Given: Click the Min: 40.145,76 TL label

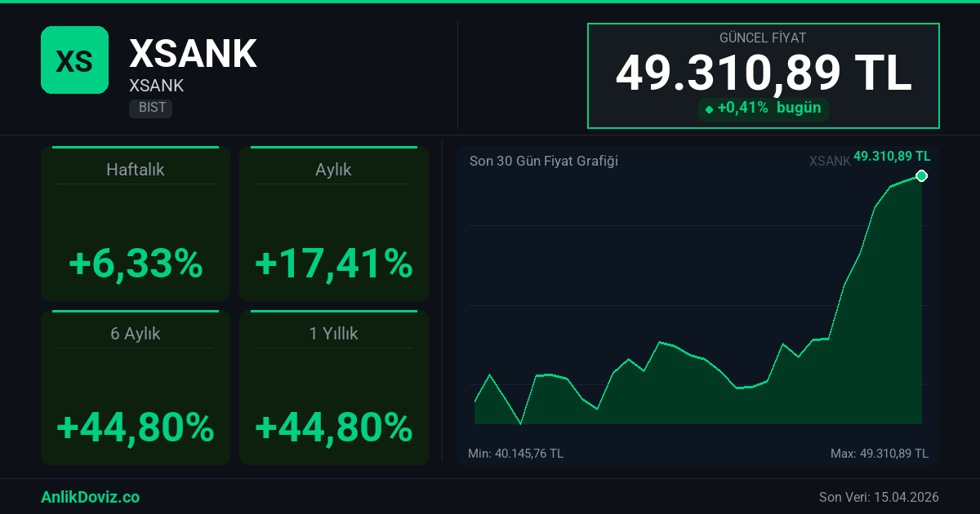Looking at the screenshot, I should coord(515,454).
